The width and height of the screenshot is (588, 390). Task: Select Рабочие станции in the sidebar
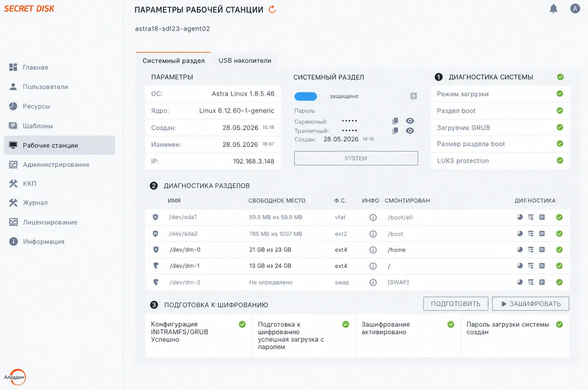point(60,145)
